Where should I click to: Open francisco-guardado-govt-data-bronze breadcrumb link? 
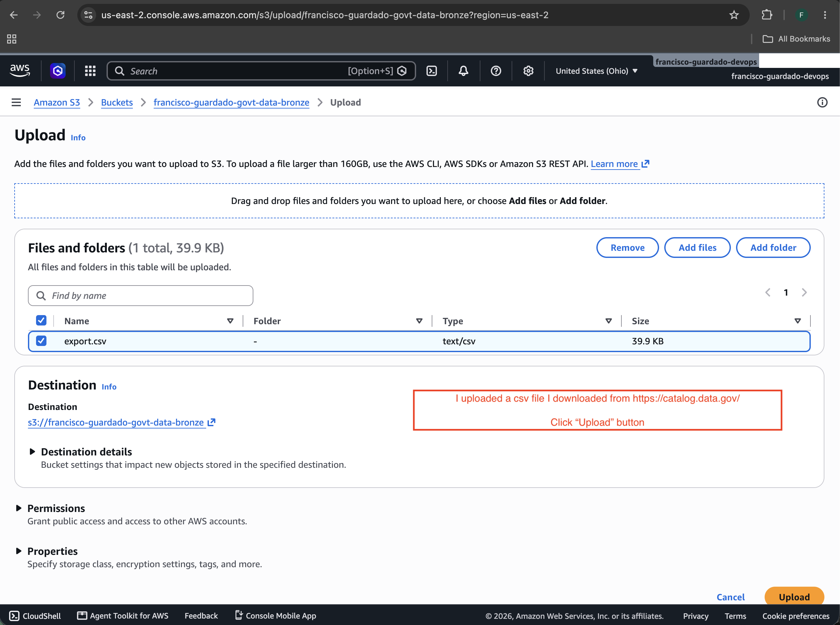(x=232, y=103)
